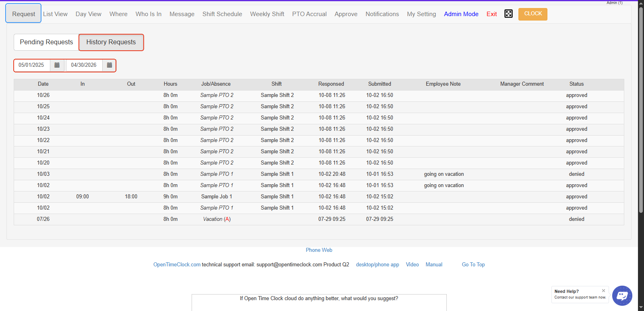Screen dimensions: 644x311
Task: Open the support chat bubble
Action: [622, 296]
